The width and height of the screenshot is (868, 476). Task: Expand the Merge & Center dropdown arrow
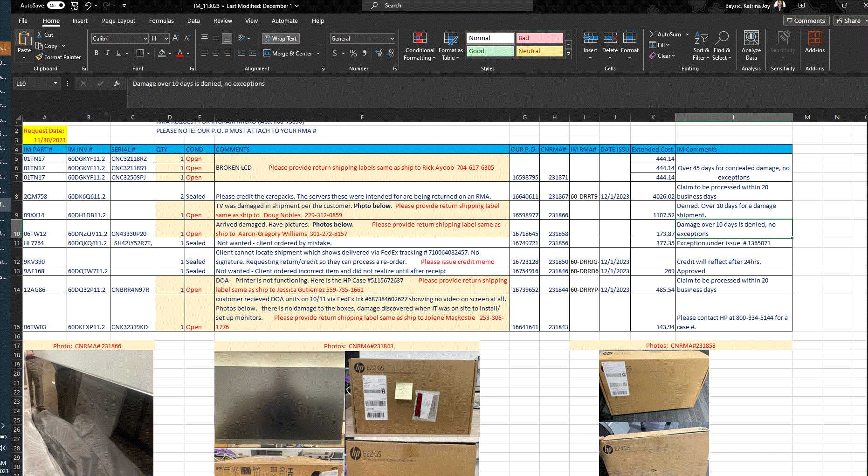tap(318, 54)
